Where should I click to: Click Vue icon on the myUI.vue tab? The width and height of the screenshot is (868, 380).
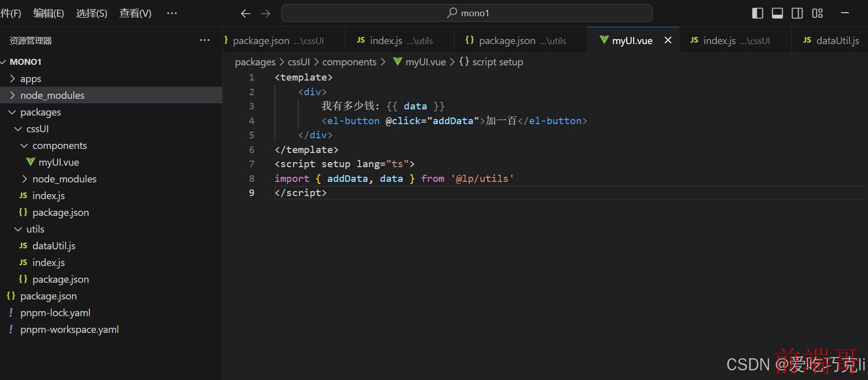pos(604,40)
